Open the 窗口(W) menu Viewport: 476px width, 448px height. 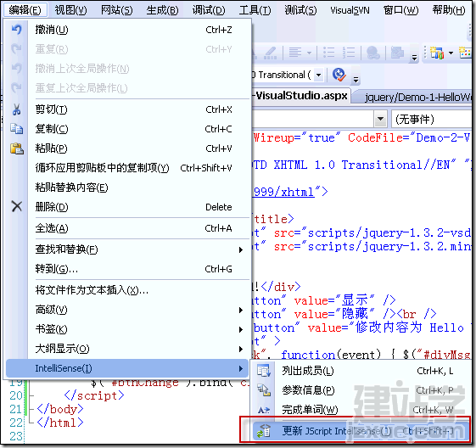pos(400,10)
